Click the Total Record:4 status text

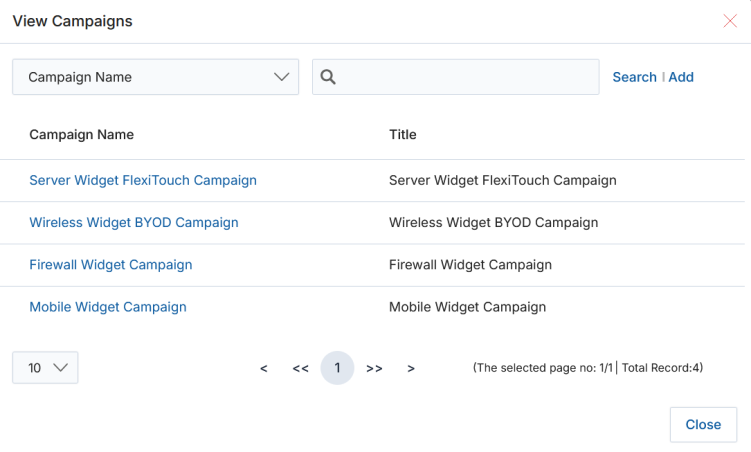pos(661,368)
